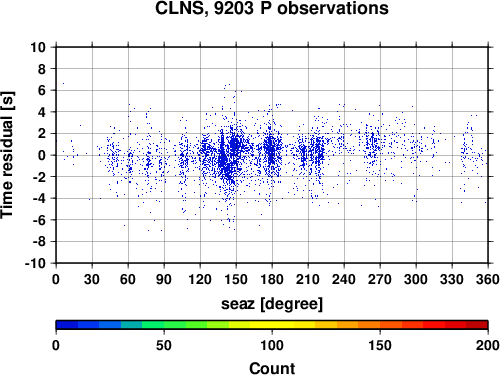500x375 pixels.
Task: Click the x-axis tick label 180
Action: [x=272, y=279]
